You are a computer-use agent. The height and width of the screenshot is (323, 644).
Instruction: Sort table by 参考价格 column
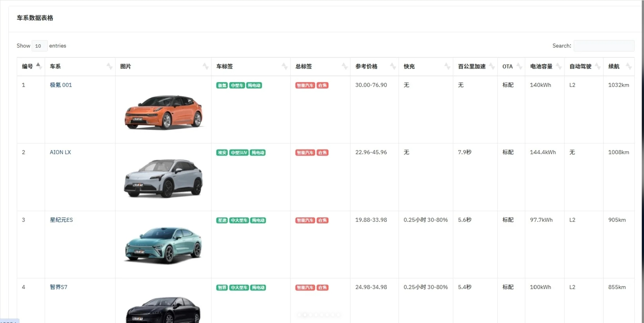374,67
